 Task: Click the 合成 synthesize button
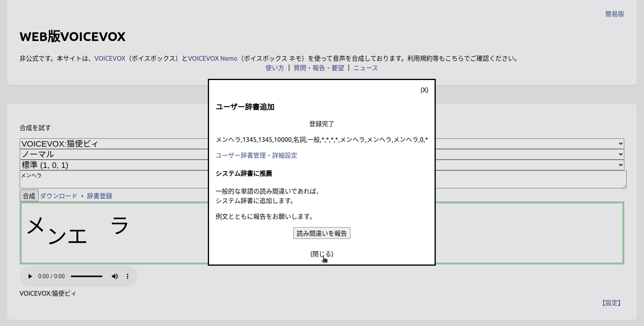click(29, 196)
